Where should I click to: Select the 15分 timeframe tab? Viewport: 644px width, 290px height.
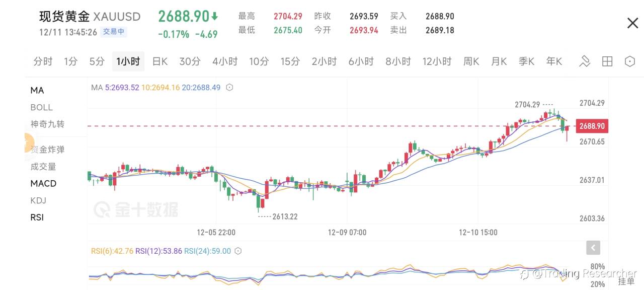(290, 61)
